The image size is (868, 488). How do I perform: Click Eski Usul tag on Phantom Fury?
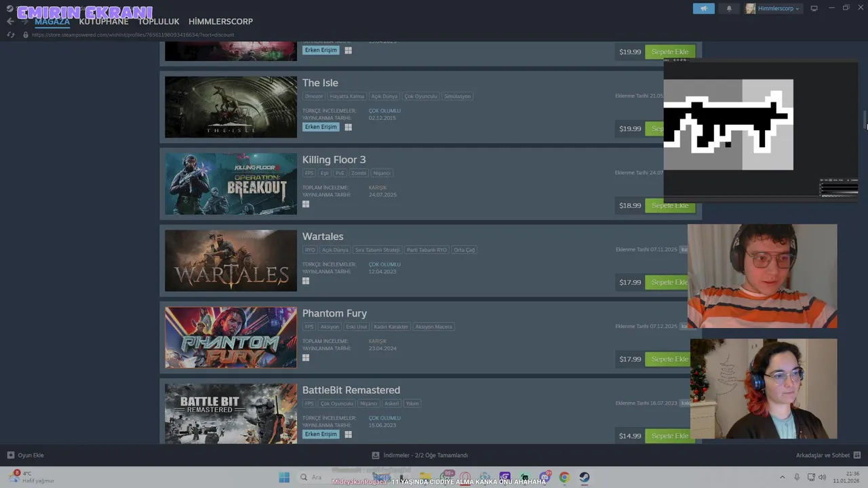pos(357,327)
